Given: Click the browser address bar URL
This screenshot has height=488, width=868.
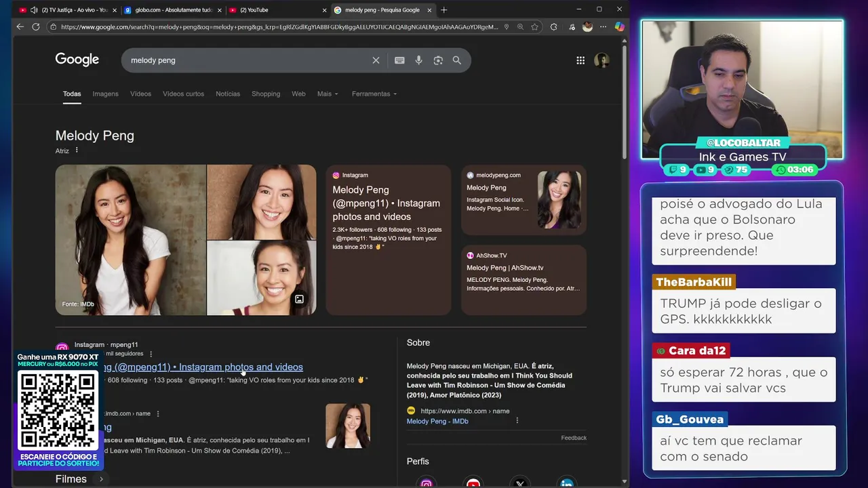Looking at the screenshot, I should click(x=279, y=26).
